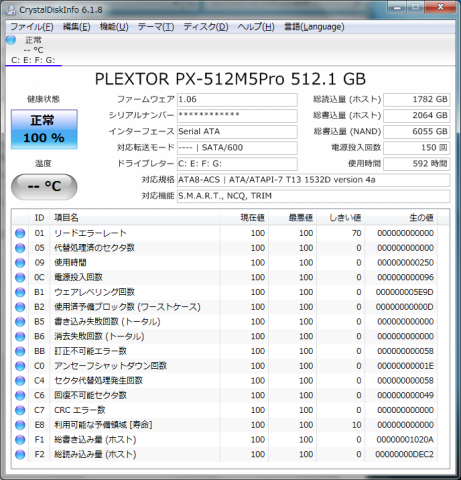
Task: Click the interface field showing Serial ATA
Action: (x=237, y=131)
